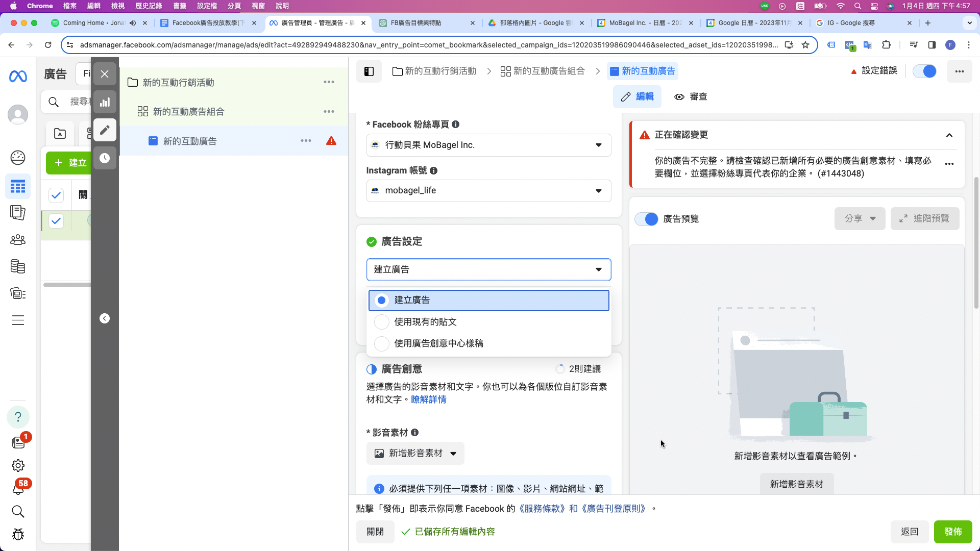Open the audiences people icon
This screenshot has width=980, height=551.
coord(18,239)
